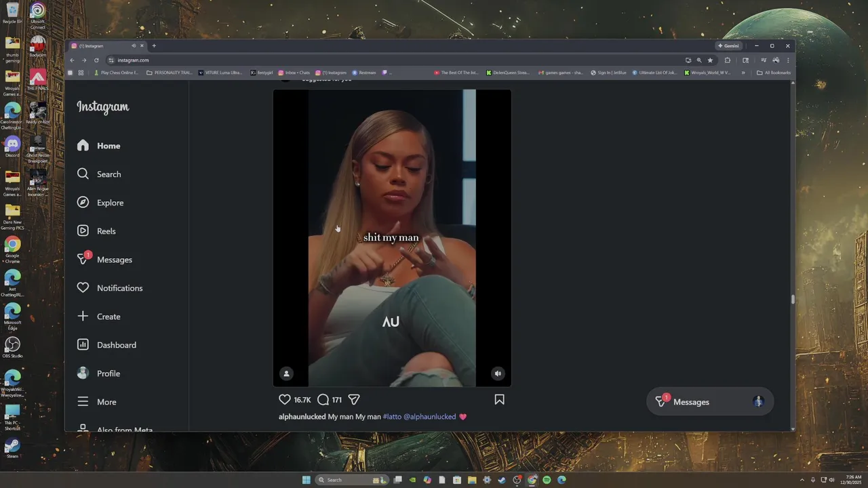Unmute the video with the speaker button
The image size is (868, 488).
(498, 373)
